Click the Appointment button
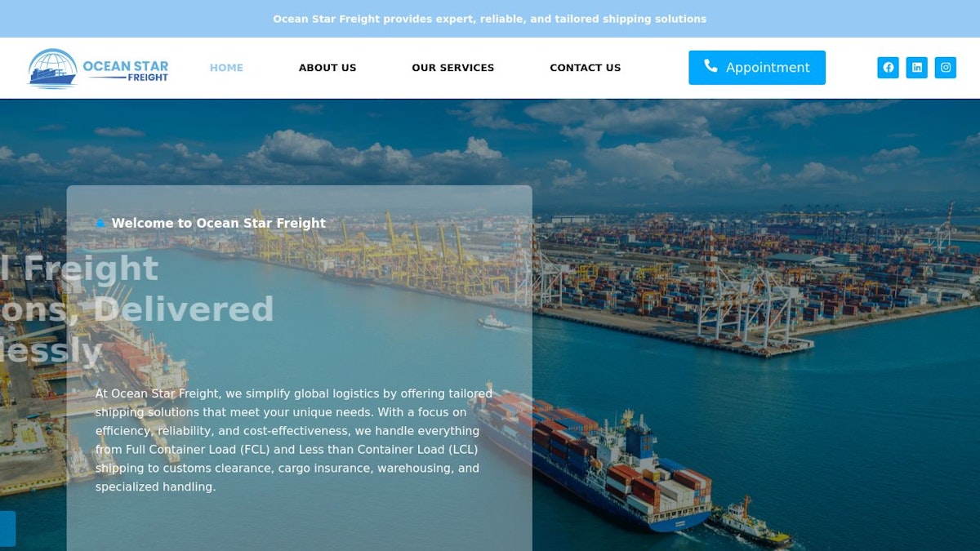The image size is (980, 551). pyautogui.click(x=757, y=68)
